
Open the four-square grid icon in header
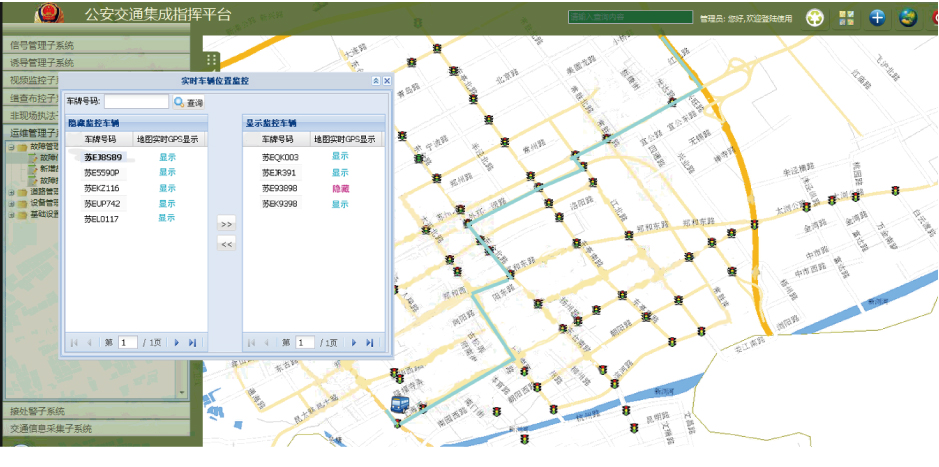tap(846, 17)
